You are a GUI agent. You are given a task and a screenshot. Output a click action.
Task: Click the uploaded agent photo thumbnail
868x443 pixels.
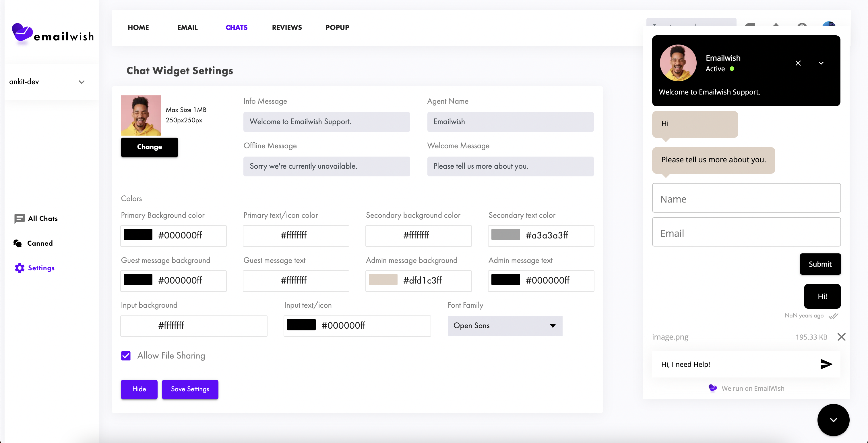tap(141, 115)
